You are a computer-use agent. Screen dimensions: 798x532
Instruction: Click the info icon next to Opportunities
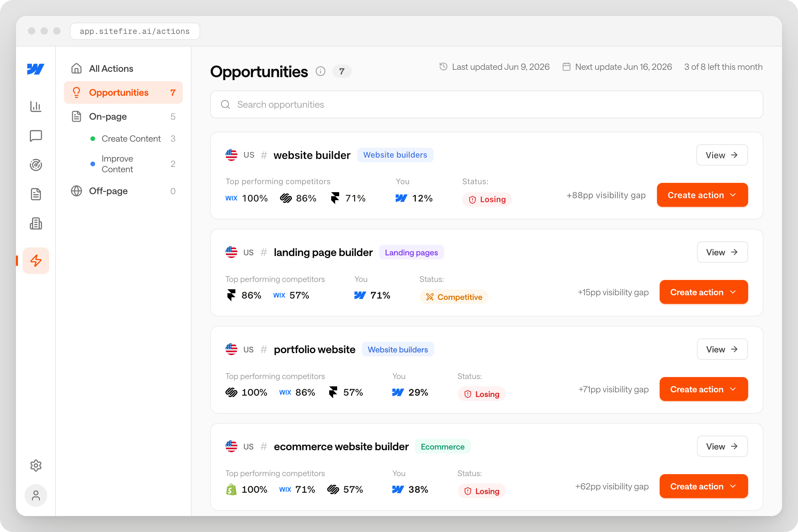(x=320, y=71)
